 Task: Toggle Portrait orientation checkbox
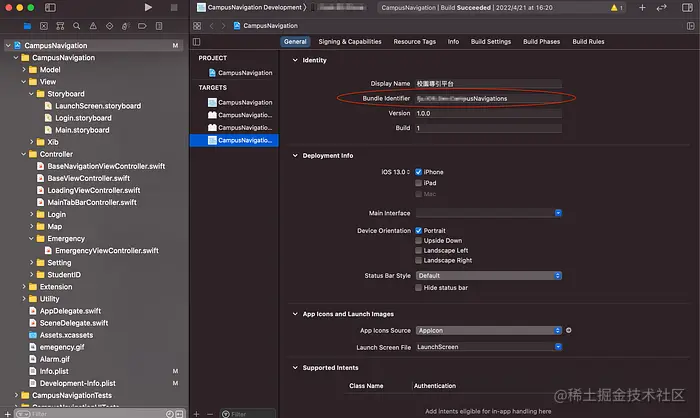(419, 230)
